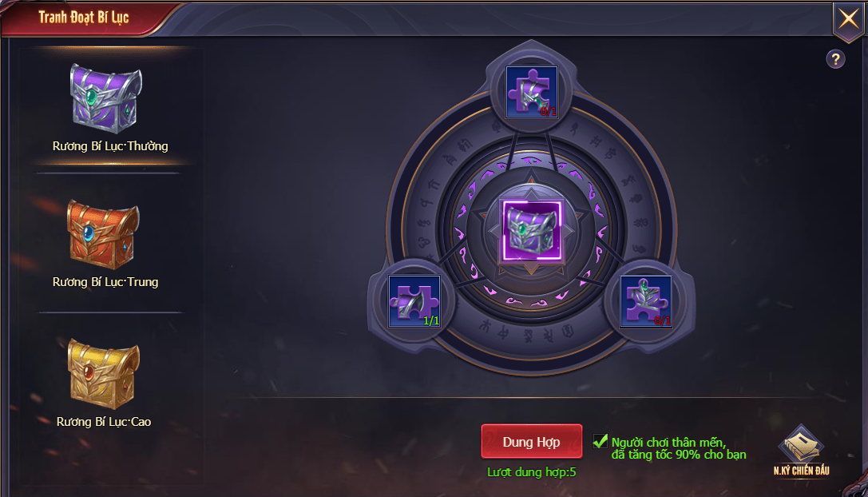Click the glowing purple chest at circle center
The height and width of the screenshot is (497, 868).
(x=532, y=230)
